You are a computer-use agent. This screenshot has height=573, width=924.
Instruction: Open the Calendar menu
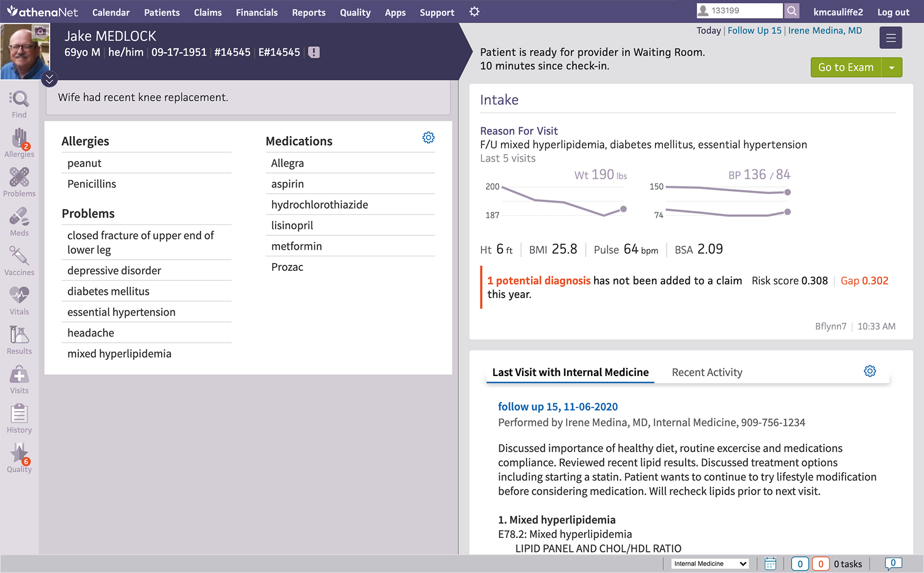click(111, 12)
